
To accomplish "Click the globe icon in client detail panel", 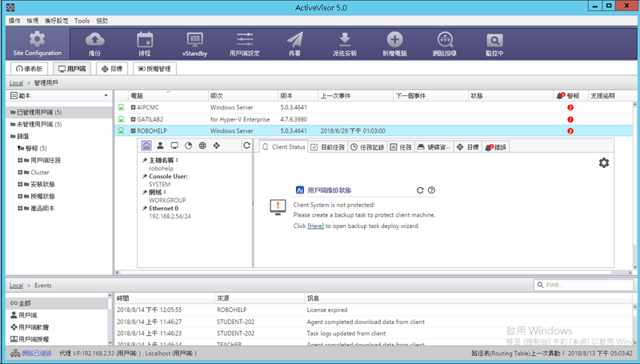I will pos(202,146).
